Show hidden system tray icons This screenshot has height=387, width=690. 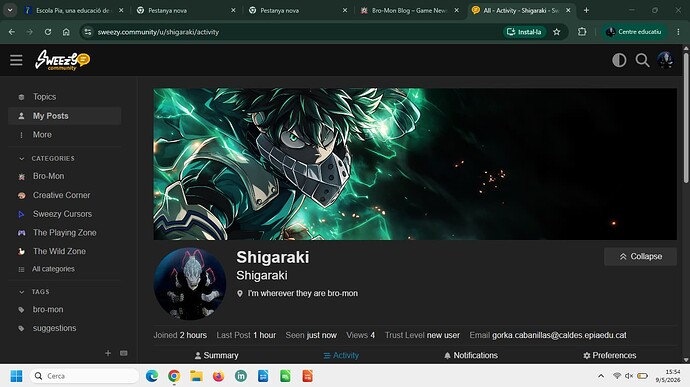pyautogui.click(x=601, y=376)
